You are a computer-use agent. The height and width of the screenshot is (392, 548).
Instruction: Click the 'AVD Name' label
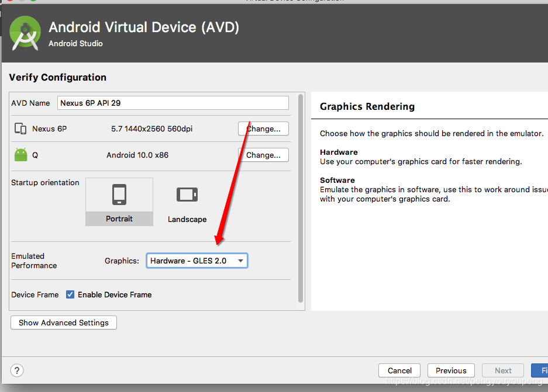(x=30, y=103)
